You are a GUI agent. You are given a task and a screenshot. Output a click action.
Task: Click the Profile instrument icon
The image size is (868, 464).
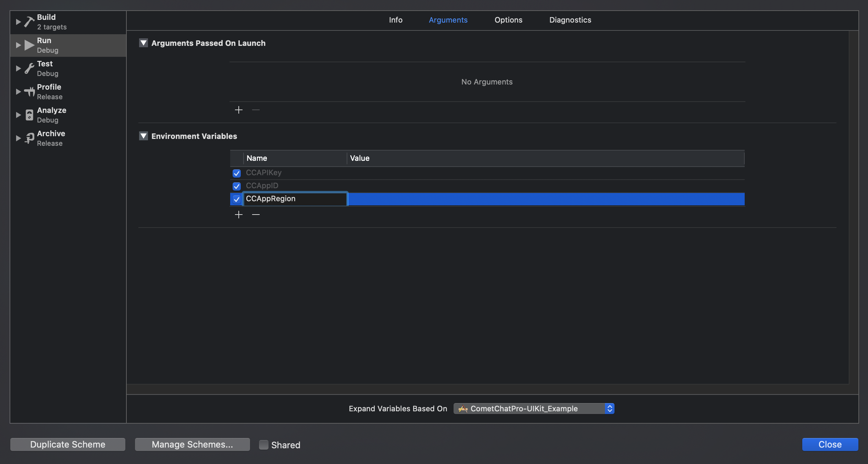(29, 92)
